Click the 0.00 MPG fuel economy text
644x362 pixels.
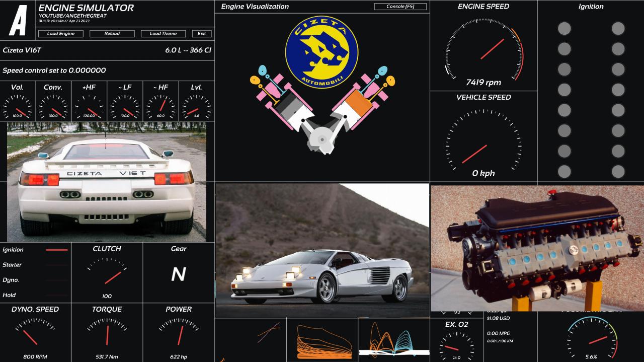point(499,333)
